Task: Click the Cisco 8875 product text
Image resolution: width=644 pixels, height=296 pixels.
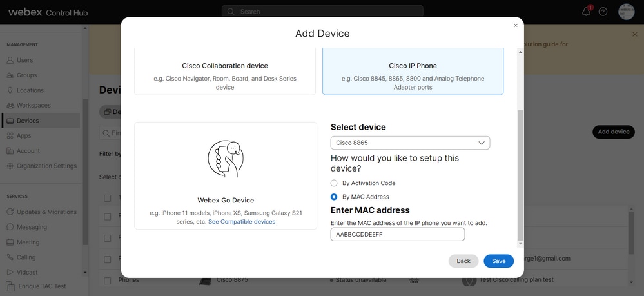Action: pos(232,280)
